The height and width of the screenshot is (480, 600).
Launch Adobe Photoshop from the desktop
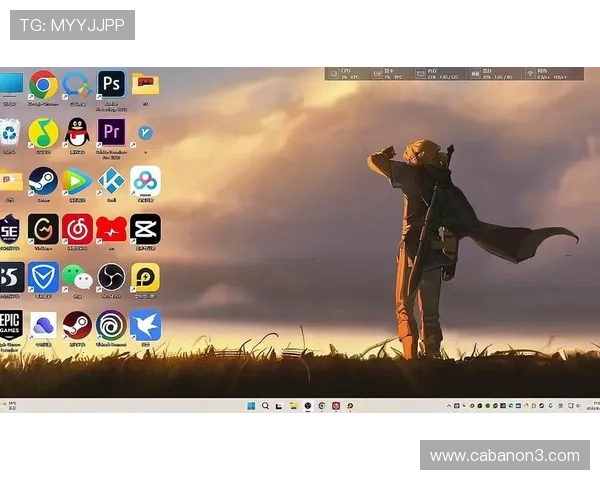(111, 83)
